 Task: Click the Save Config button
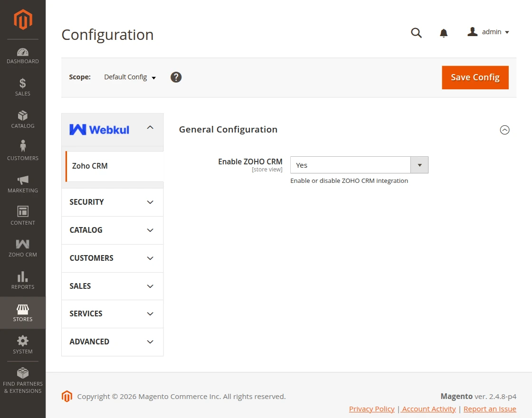coord(475,77)
